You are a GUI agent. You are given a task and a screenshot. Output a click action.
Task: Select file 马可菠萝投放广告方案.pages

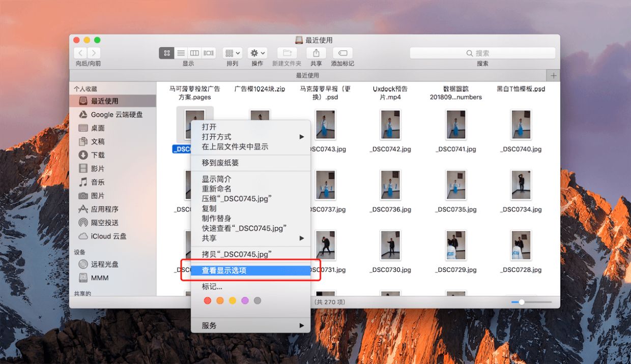point(195,93)
